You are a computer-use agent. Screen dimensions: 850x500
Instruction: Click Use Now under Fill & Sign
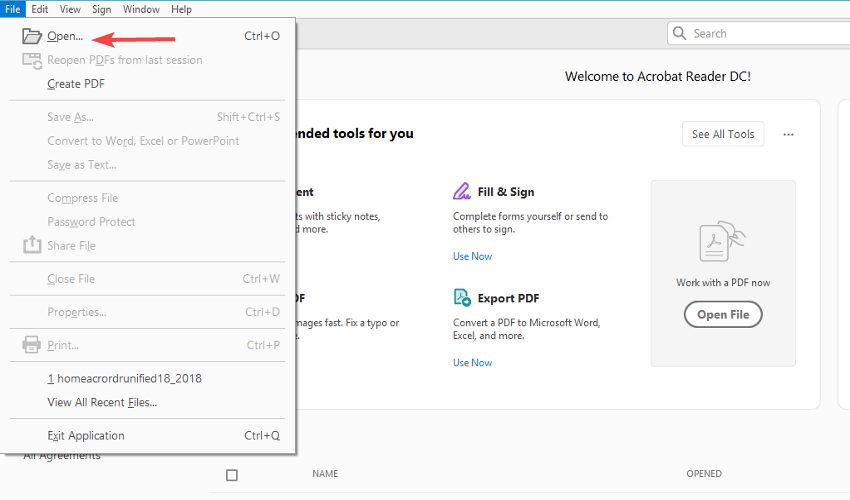[x=472, y=257]
